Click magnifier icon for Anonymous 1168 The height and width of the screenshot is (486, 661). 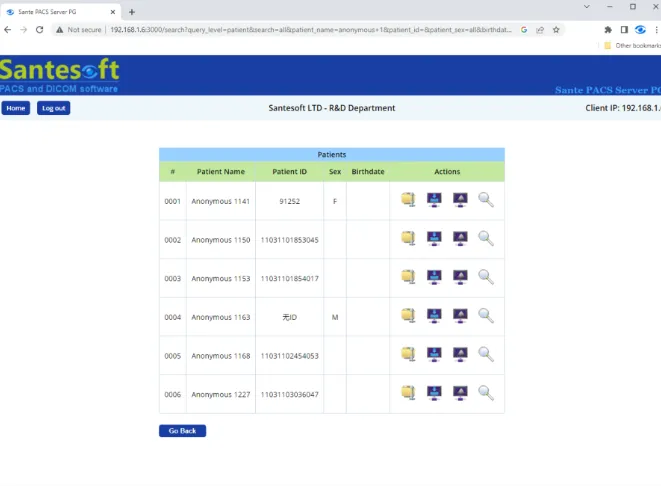coord(486,354)
